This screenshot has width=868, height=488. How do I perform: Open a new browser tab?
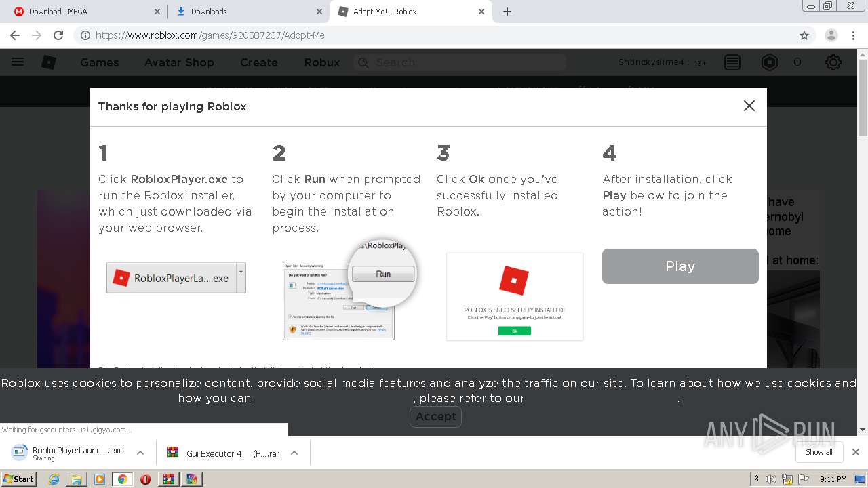pos(507,12)
